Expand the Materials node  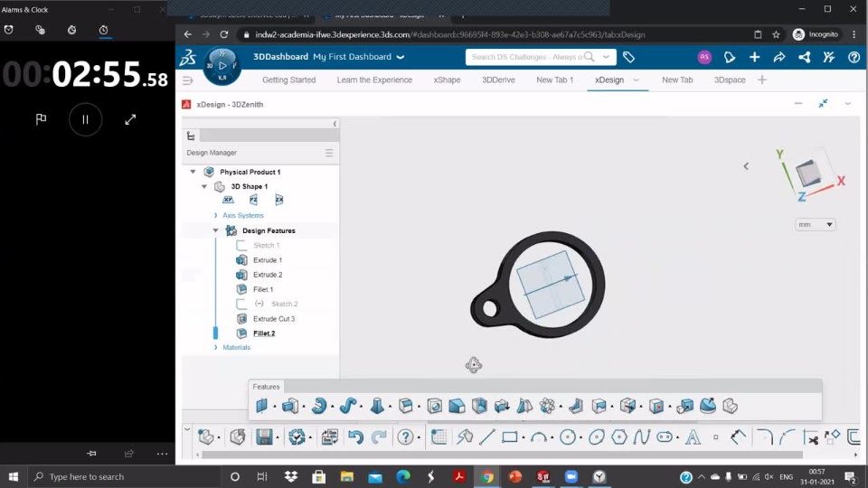[x=216, y=347]
